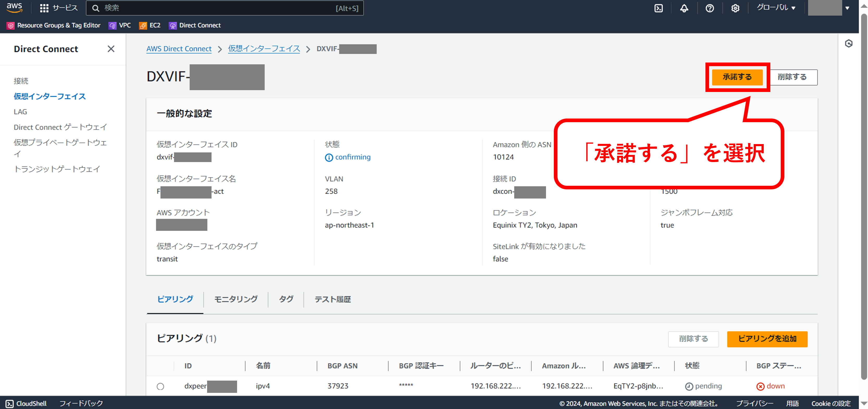This screenshot has height=409, width=868.
Task: Follow the 仮想インターフェイス breadcrumb link
Action: [264, 49]
